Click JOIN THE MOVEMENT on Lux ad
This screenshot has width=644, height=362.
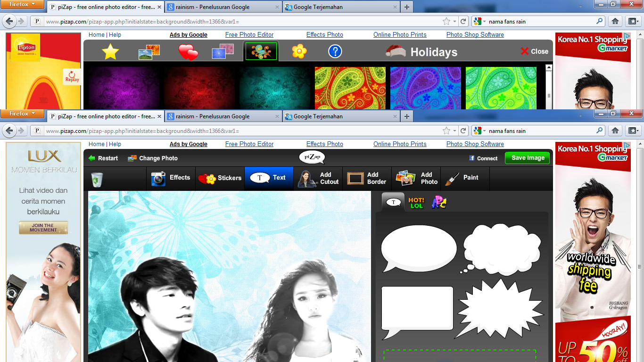[43, 228]
